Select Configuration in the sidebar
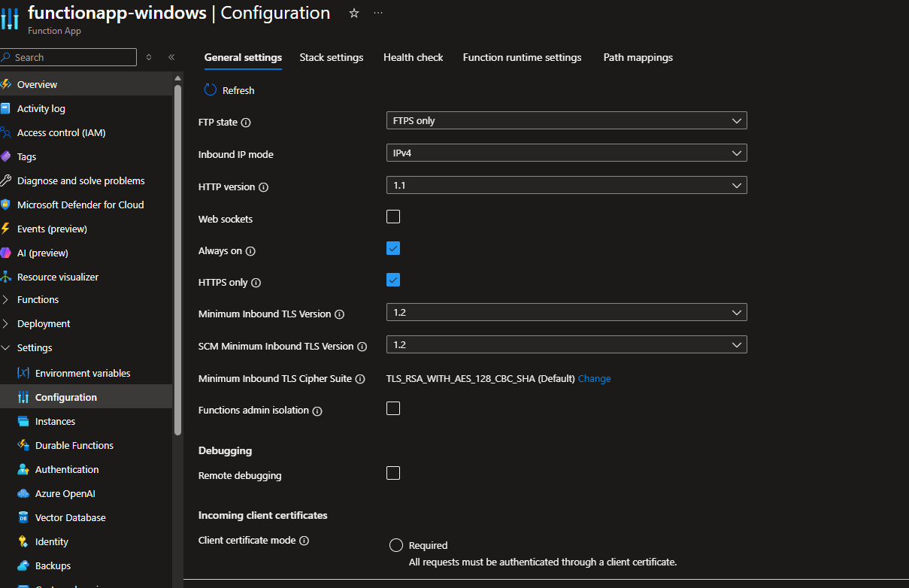Viewport: 909px width, 588px height. pyautogui.click(x=86, y=397)
